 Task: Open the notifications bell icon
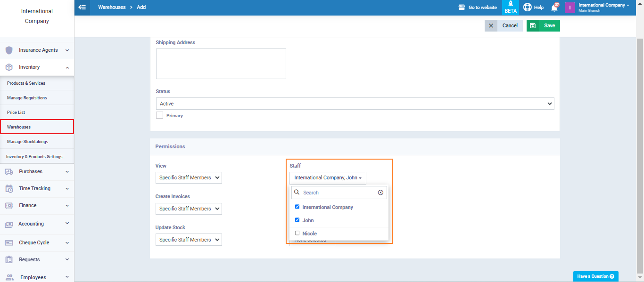(554, 8)
